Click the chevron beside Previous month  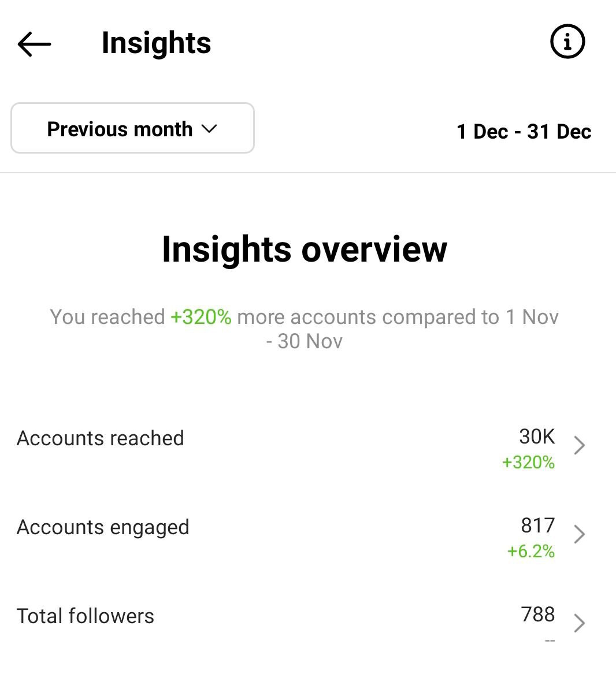[209, 129]
